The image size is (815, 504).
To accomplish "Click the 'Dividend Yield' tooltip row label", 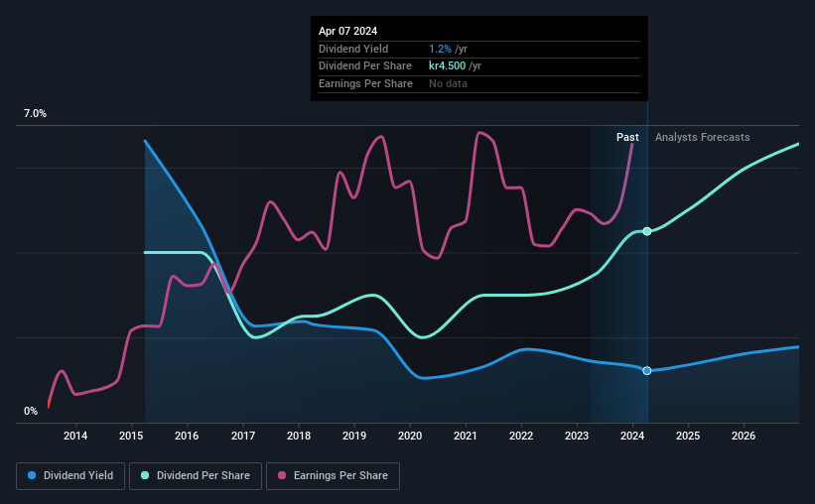I will [353, 49].
